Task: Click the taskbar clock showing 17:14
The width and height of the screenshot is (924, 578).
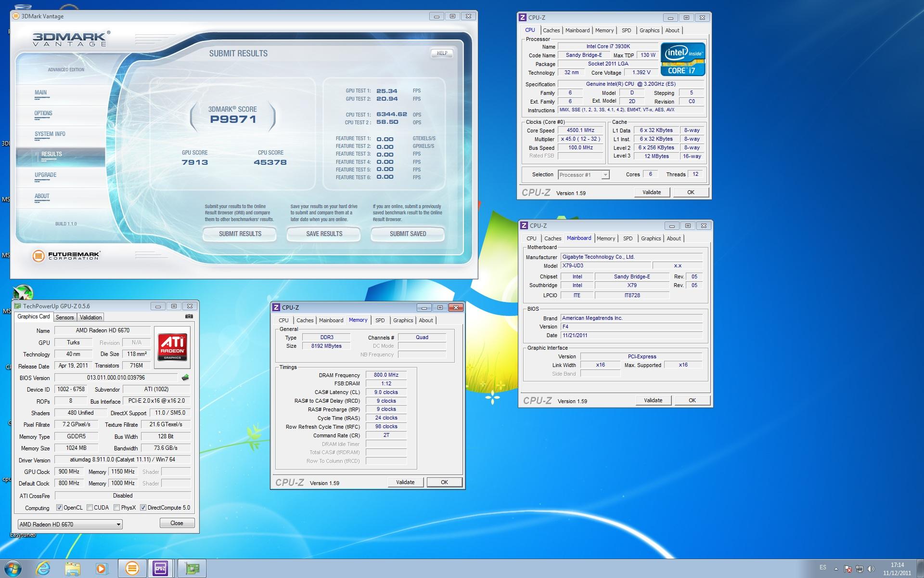Action: click(x=897, y=569)
